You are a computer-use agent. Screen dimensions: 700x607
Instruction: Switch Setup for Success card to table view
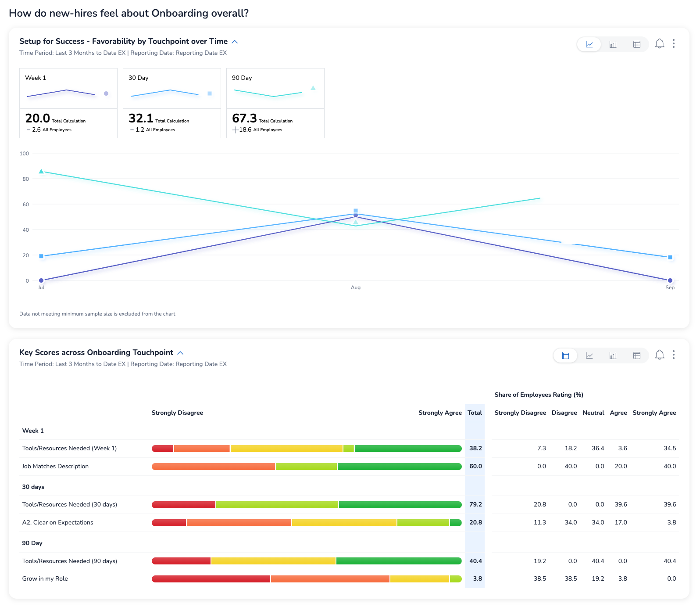coord(637,44)
